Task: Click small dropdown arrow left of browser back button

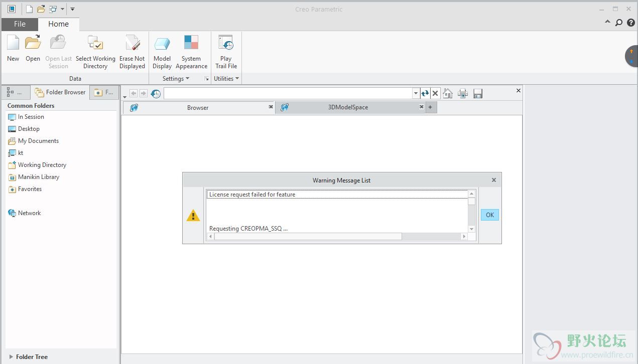Action: pyautogui.click(x=125, y=97)
